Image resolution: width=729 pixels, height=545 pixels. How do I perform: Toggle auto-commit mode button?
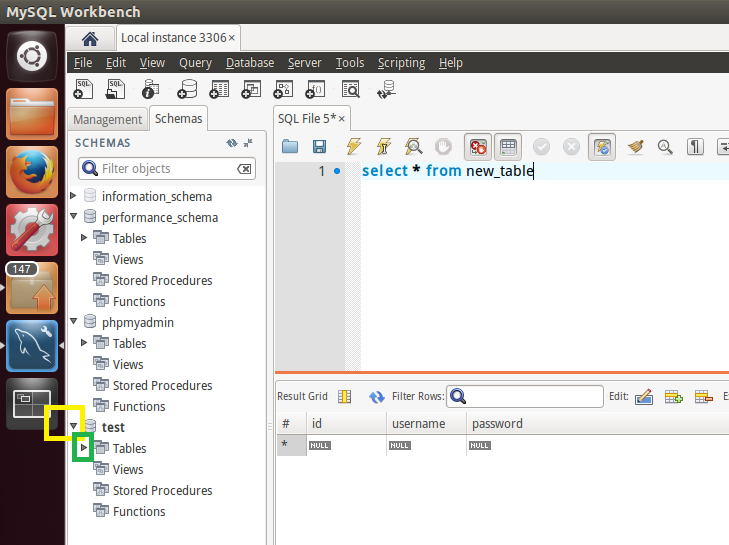pyautogui.click(x=602, y=147)
